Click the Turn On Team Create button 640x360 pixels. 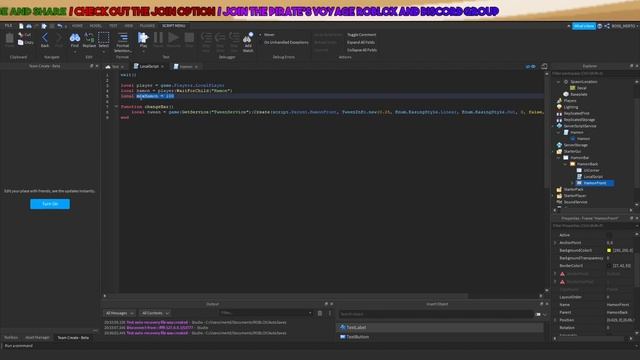(x=50, y=204)
